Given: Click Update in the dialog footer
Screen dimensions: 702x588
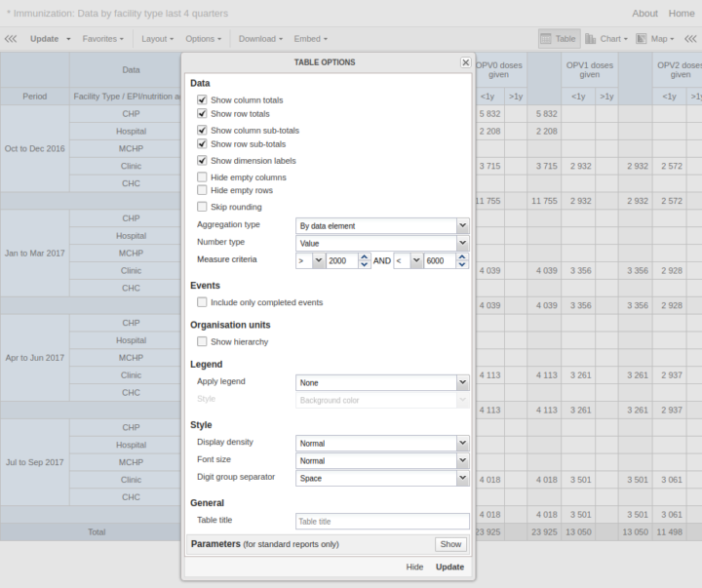Looking at the screenshot, I should pyautogui.click(x=449, y=567).
